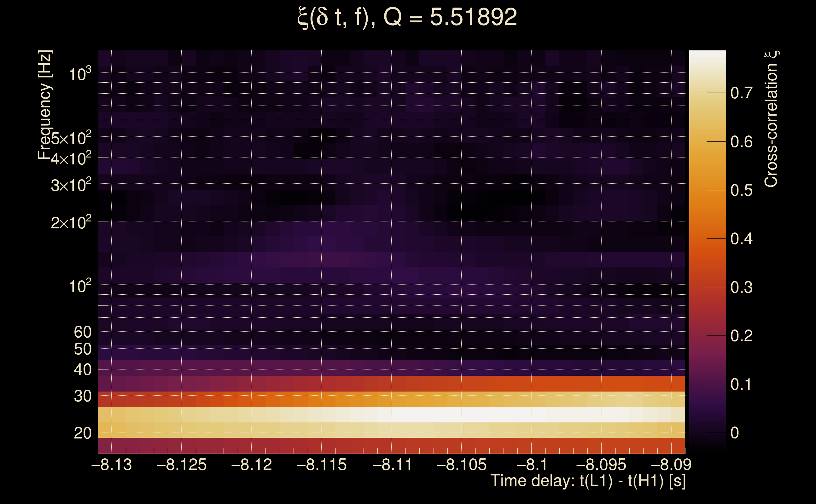Click the brightest white band near 25 Hz
Screen dimensions: 816x504
pos(460,415)
